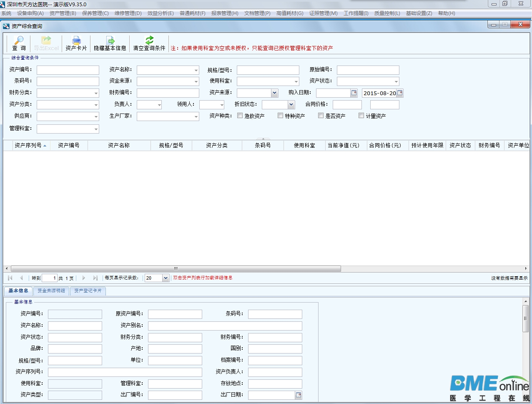Click the 当前净值(元) column header
532x404 pixels.
pos(343,145)
